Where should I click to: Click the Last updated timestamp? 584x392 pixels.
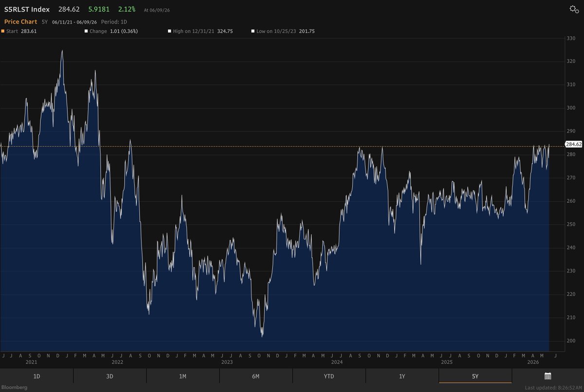[x=553, y=388]
